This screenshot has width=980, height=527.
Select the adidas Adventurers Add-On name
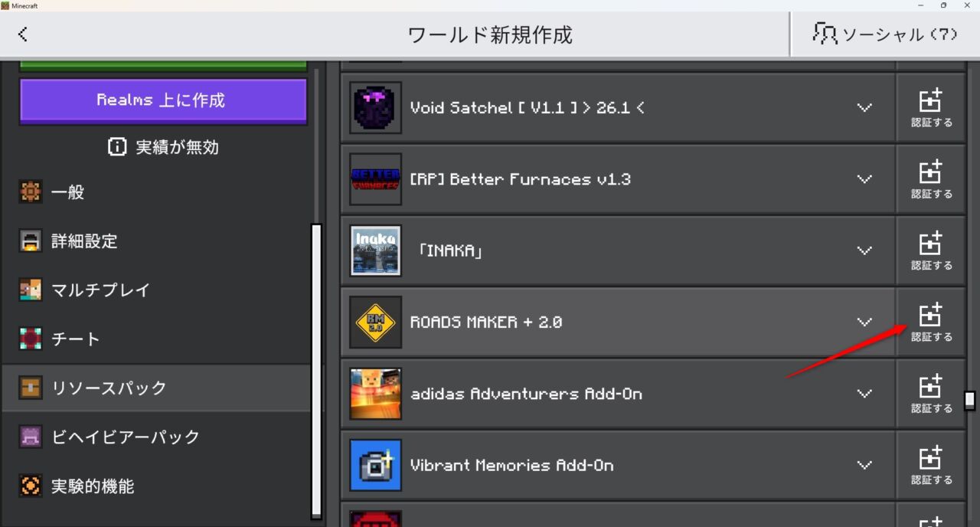pyautogui.click(x=526, y=394)
